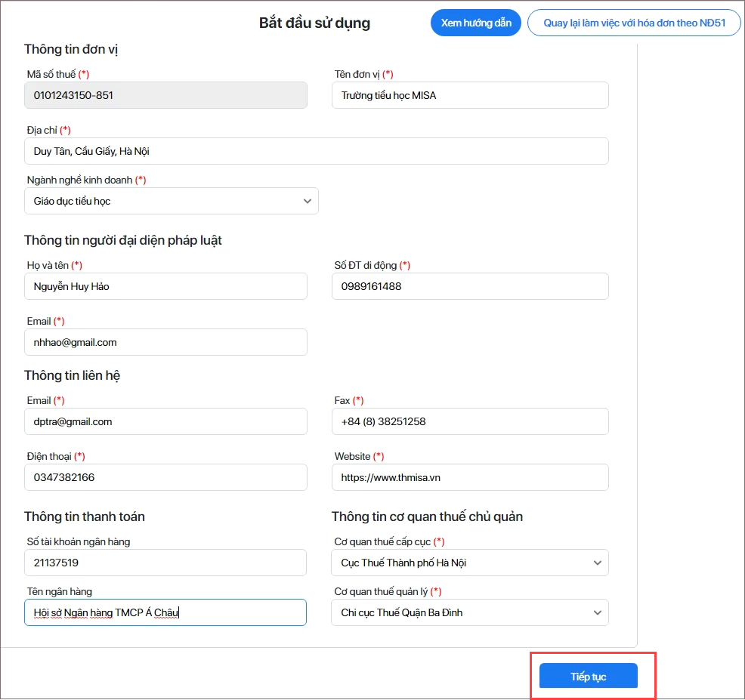Click the Điện thoại phone field

coord(165,477)
